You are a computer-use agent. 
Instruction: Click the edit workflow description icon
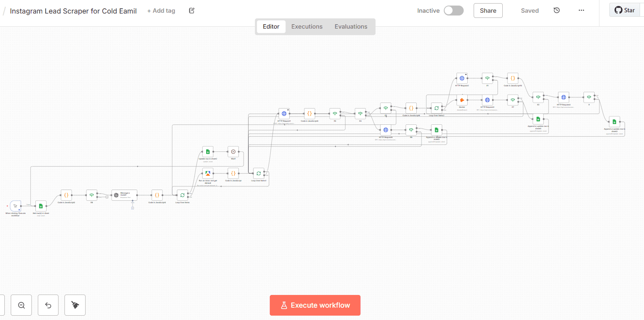191,11
